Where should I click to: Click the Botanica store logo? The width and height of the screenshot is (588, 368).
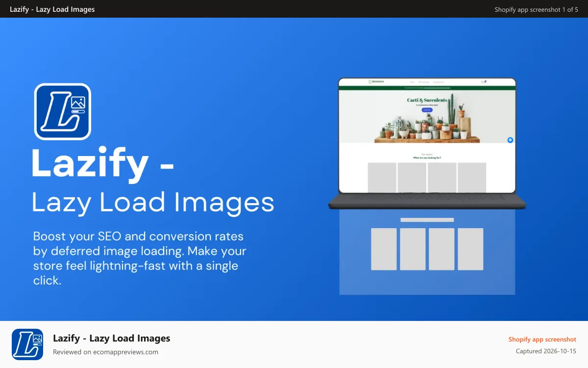pos(376,81)
